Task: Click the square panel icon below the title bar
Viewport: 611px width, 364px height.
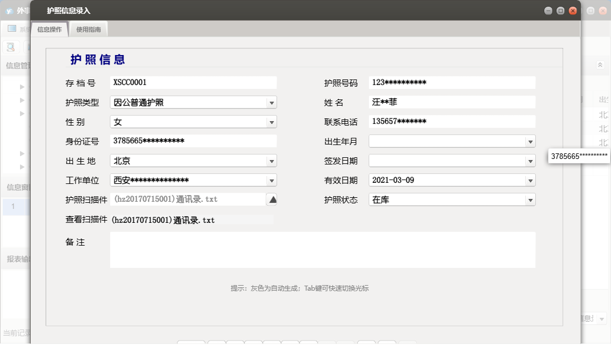Action: click(12, 28)
